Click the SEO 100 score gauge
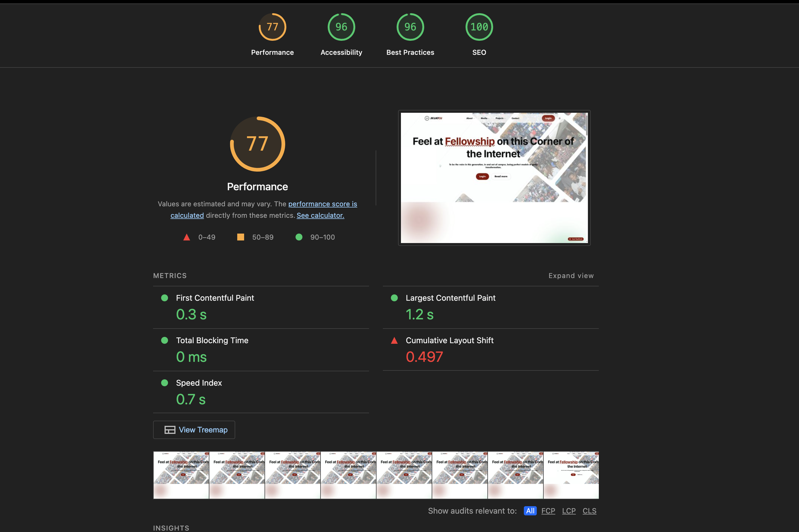The width and height of the screenshot is (799, 532). 479,27
